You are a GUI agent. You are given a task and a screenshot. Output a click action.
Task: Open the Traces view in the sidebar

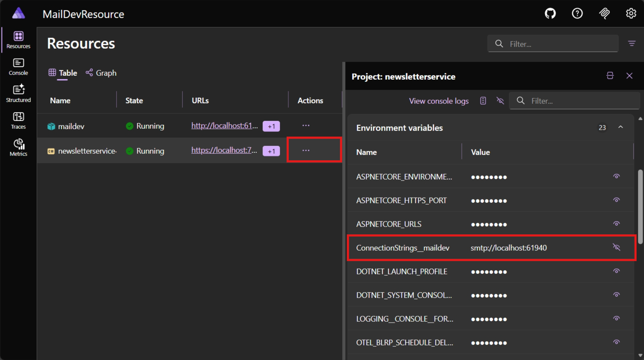coord(18,119)
